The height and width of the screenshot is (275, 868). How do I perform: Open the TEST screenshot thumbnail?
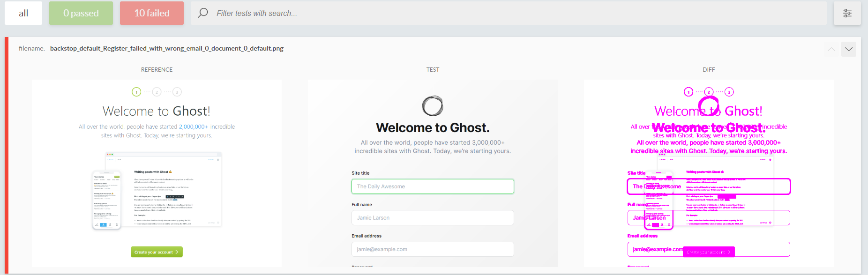433,173
